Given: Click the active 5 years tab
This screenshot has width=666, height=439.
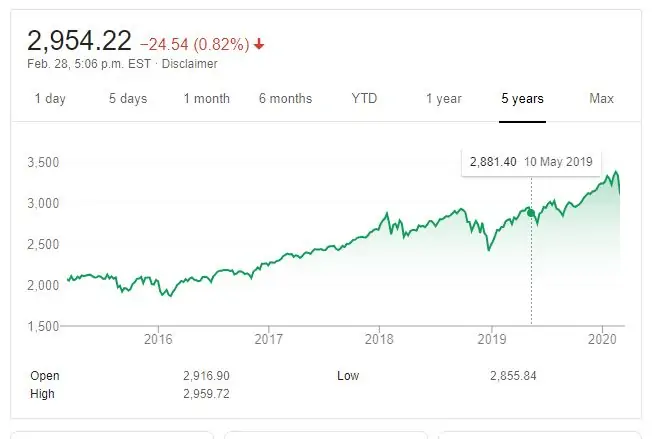Looking at the screenshot, I should coord(522,98).
